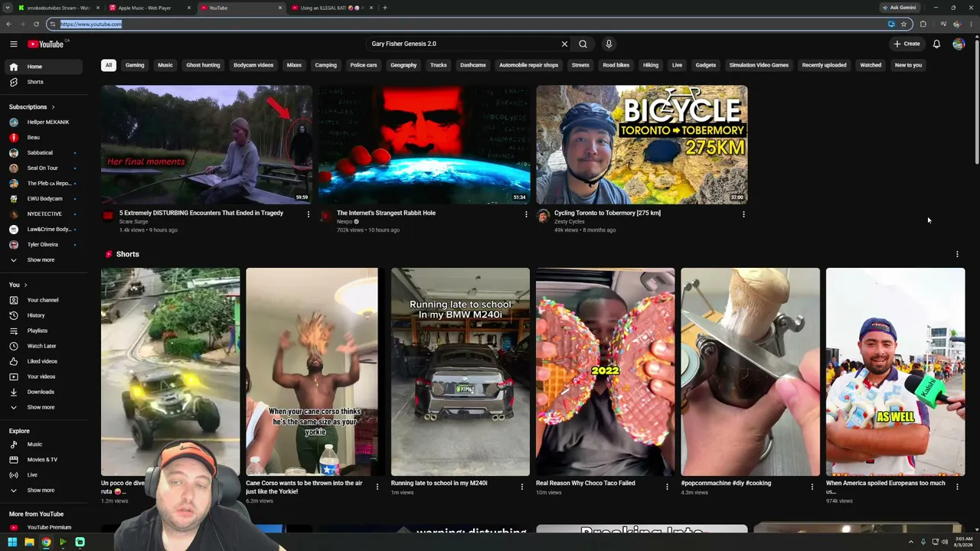Expand Show more under Subscriptions
The height and width of the screenshot is (551, 980).
pos(43,260)
